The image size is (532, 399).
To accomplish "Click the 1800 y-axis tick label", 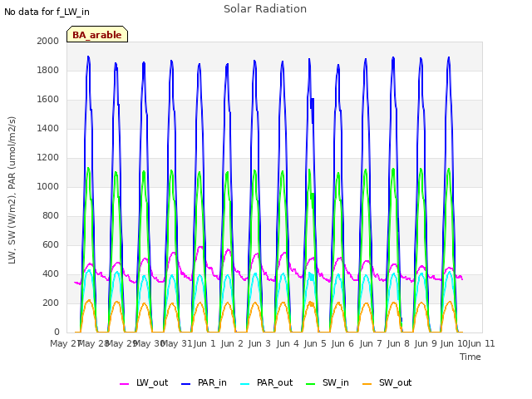I will [48, 70].
